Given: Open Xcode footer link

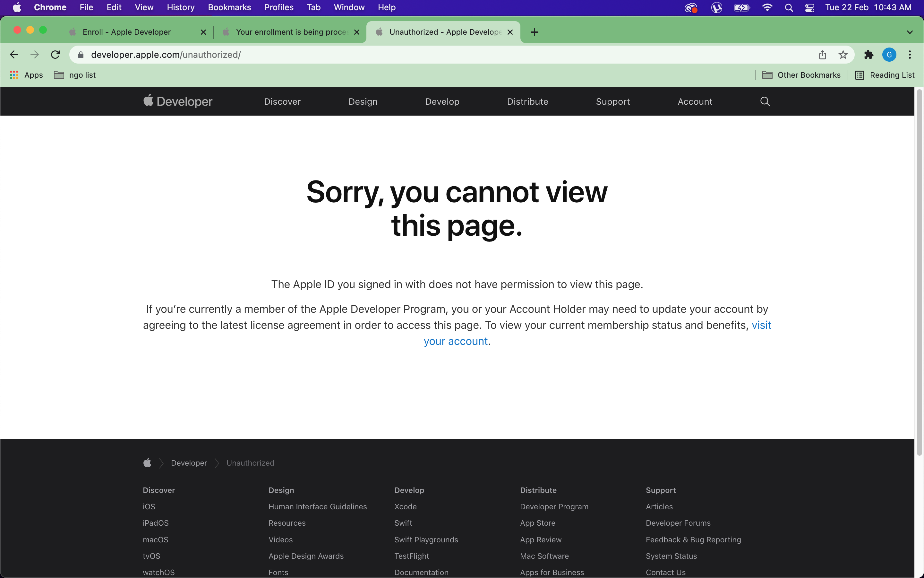Looking at the screenshot, I should (405, 506).
